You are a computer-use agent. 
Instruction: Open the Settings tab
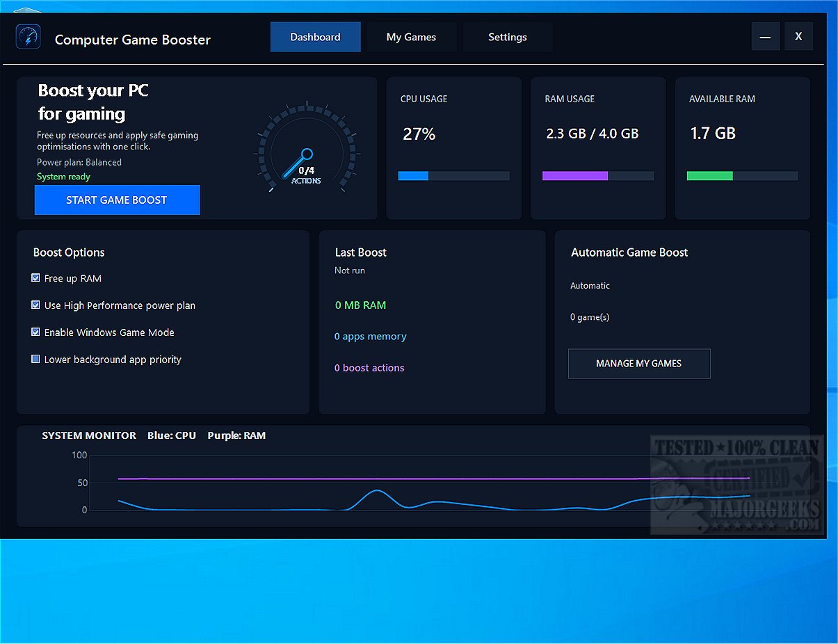[x=508, y=37]
